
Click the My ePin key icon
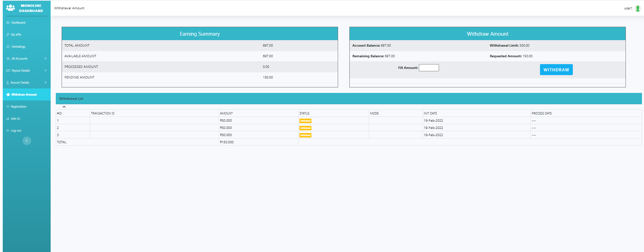coord(8,35)
